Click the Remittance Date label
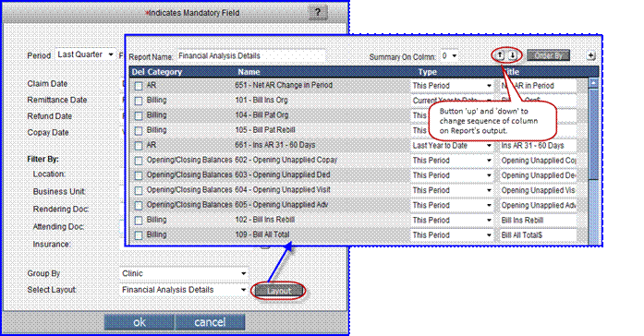Viewport: 644px width, 336px height. click(57, 100)
